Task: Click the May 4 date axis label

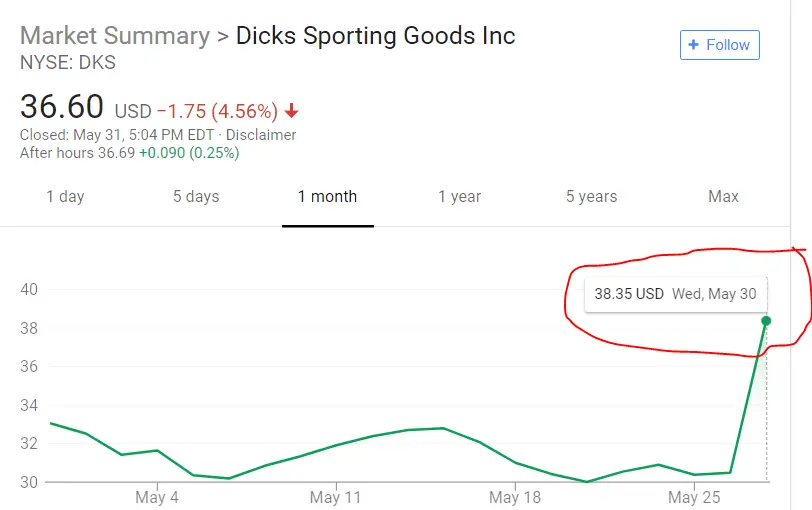Action: point(157,497)
